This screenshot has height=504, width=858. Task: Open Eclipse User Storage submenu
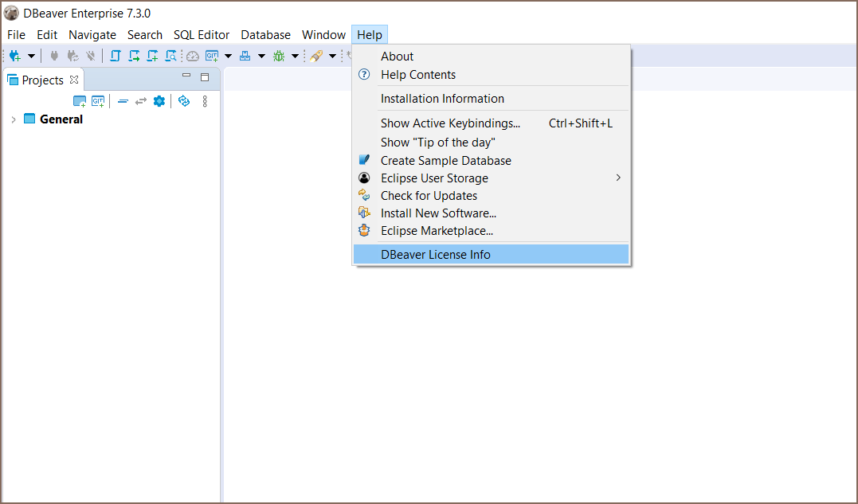click(x=491, y=178)
